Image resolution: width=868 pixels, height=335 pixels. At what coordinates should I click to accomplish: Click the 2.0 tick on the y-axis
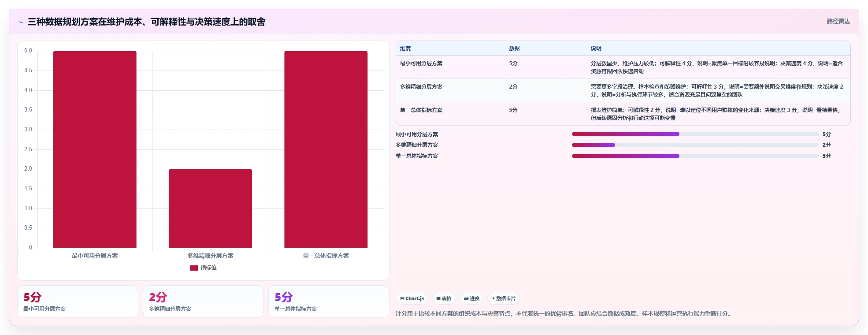[28, 169]
